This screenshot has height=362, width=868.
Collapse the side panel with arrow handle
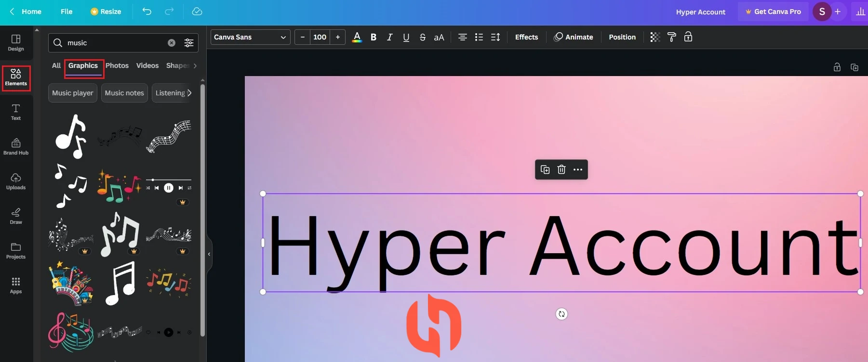[x=209, y=254]
